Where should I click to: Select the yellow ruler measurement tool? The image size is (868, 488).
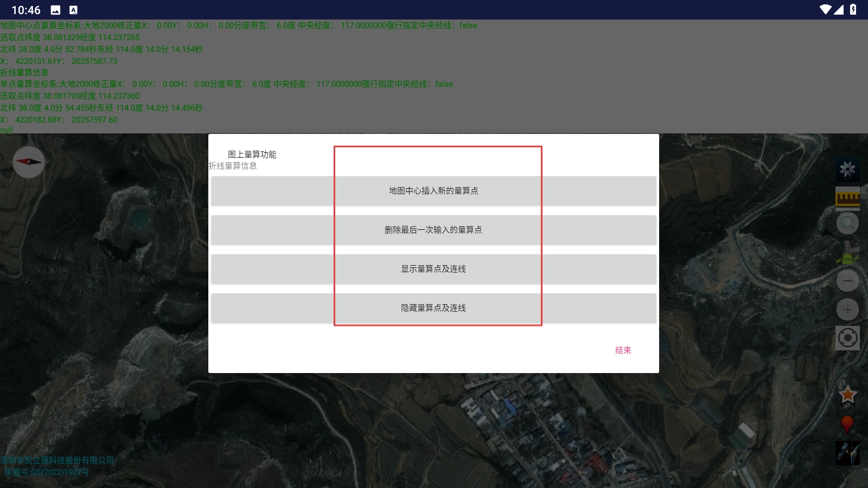847,198
